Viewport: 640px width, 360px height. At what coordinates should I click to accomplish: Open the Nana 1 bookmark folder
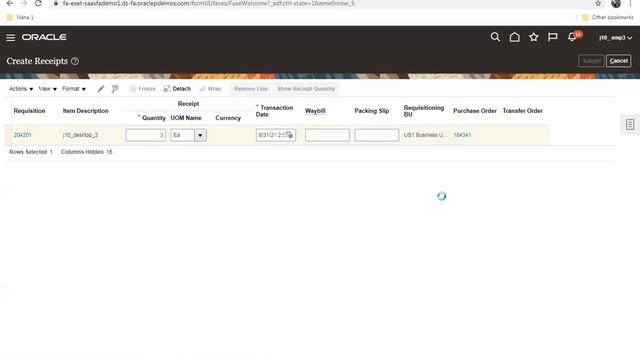click(x=20, y=17)
